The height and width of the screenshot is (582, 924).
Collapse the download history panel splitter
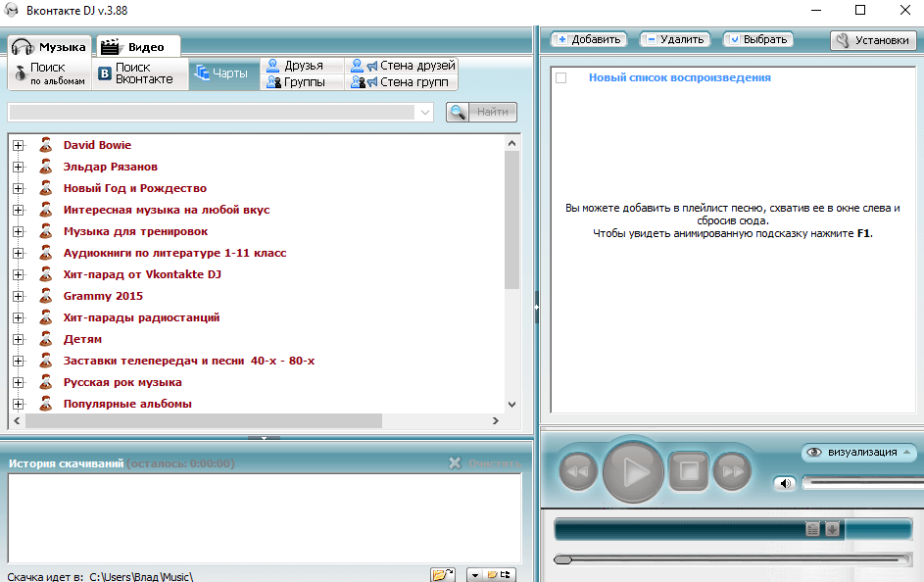(x=264, y=438)
